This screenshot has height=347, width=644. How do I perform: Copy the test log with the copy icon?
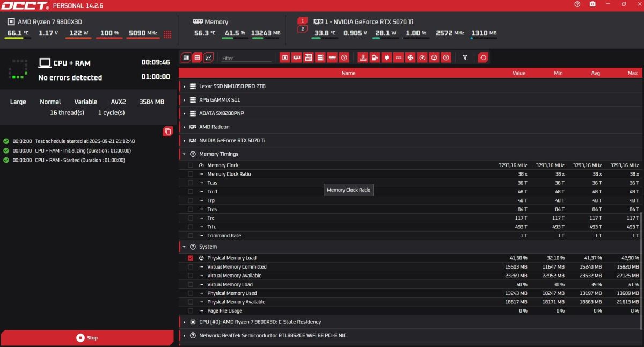pos(168,132)
